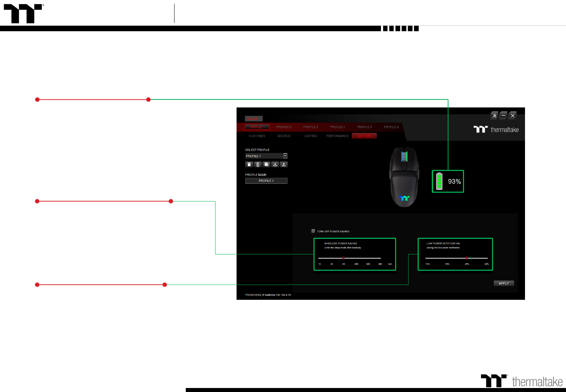Click the import profile icon
The width and height of the screenshot is (566, 392).
click(x=275, y=164)
